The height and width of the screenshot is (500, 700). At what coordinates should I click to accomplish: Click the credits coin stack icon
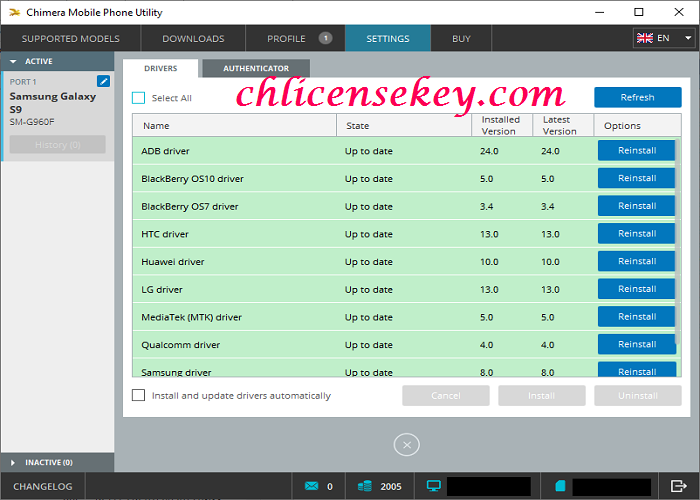[365, 486]
